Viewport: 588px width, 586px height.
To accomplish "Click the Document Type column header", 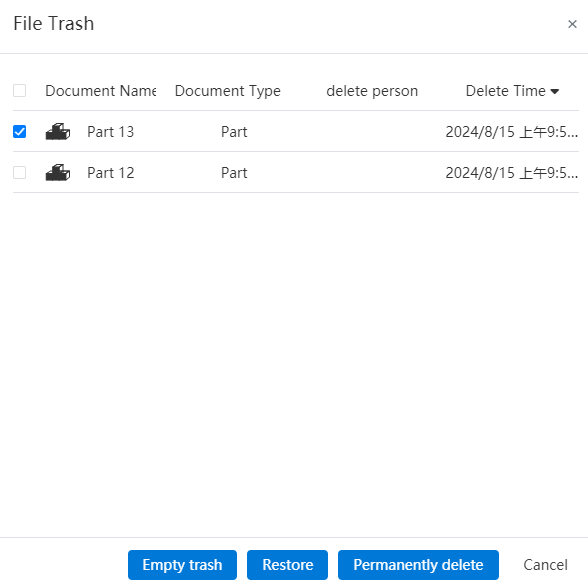I will (x=228, y=91).
